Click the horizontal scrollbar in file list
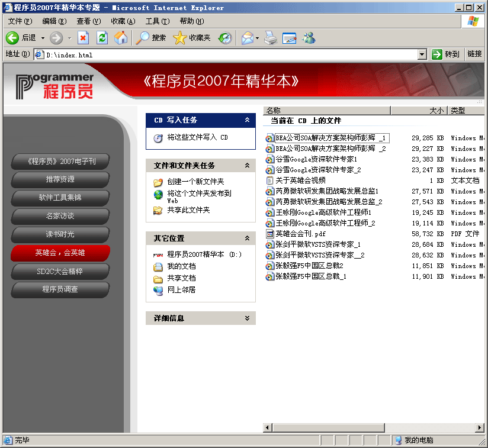This screenshot has height=448, width=488. pyautogui.click(x=325, y=427)
